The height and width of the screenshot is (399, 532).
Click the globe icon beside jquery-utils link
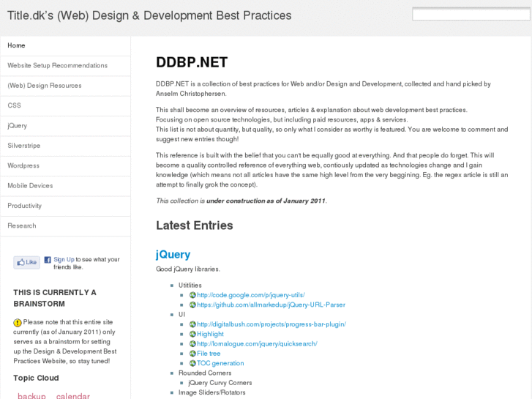click(192, 295)
